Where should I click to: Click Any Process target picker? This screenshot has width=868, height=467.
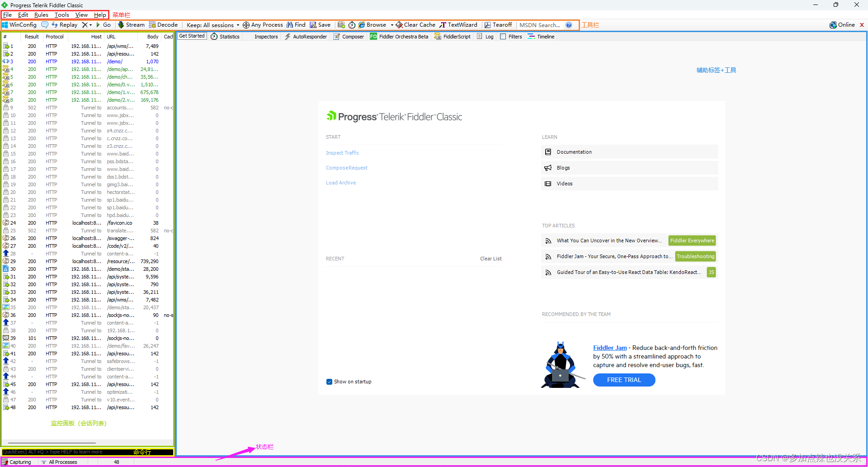[x=263, y=25]
